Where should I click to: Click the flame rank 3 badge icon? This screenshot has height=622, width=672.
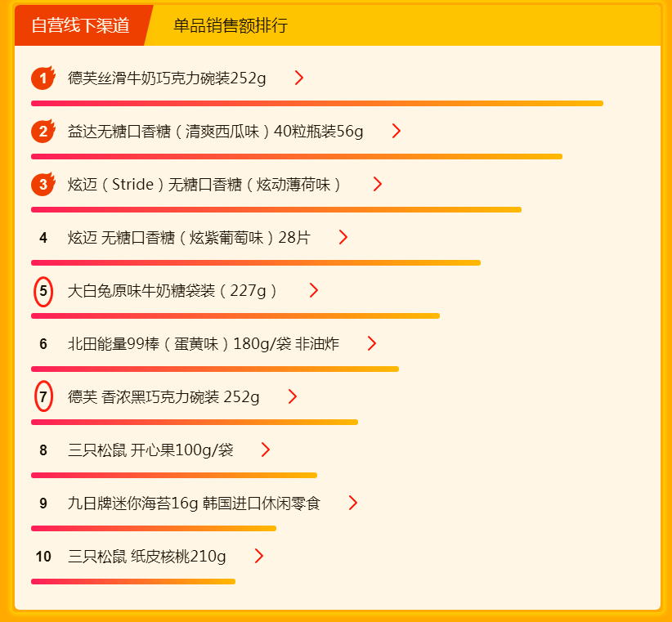43,184
